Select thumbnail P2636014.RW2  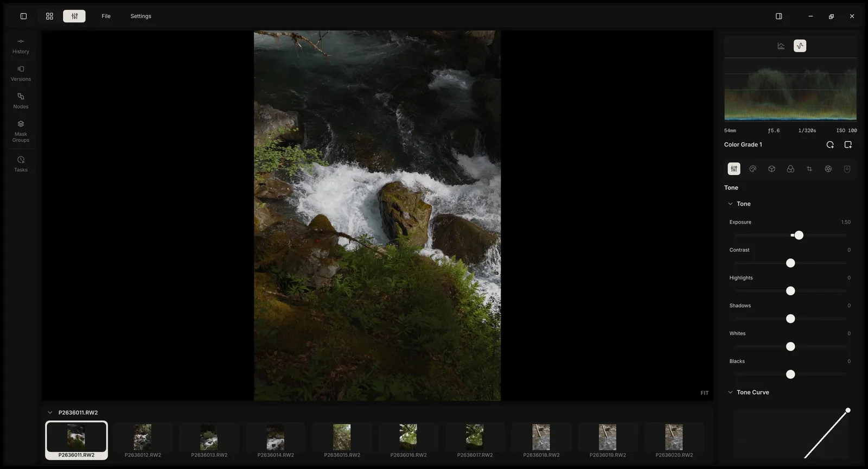[x=276, y=441]
